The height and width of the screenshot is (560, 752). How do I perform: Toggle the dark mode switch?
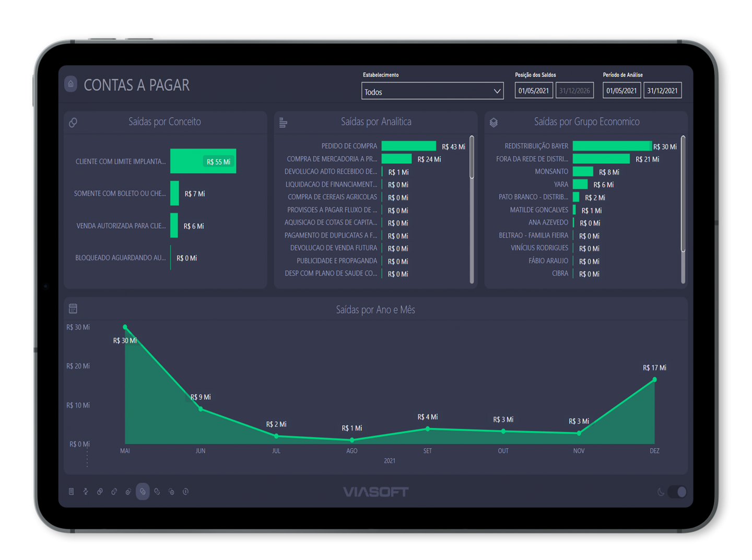pos(677,492)
